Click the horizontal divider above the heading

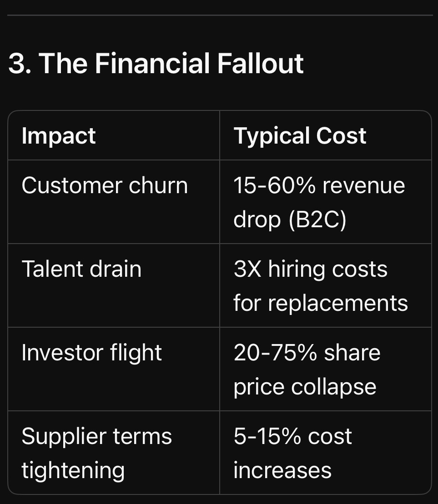coord(219,15)
